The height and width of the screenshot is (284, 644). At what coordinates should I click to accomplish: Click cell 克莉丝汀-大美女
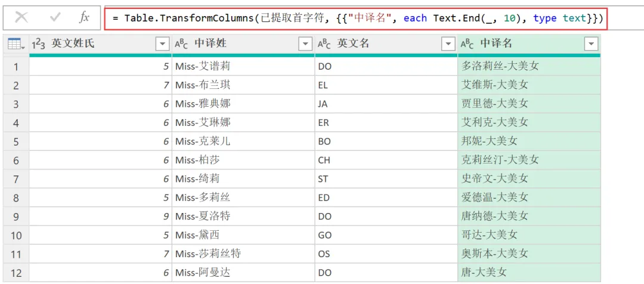click(x=529, y=160)
